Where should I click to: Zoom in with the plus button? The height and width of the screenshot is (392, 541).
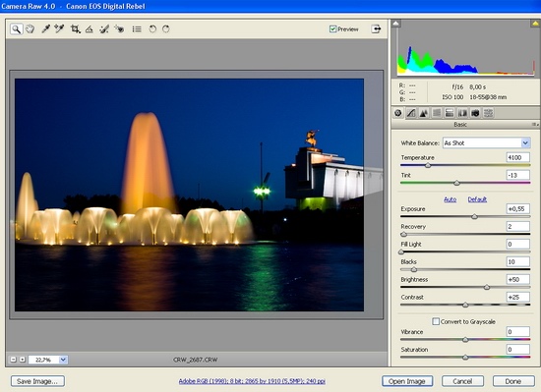[23, 360]
